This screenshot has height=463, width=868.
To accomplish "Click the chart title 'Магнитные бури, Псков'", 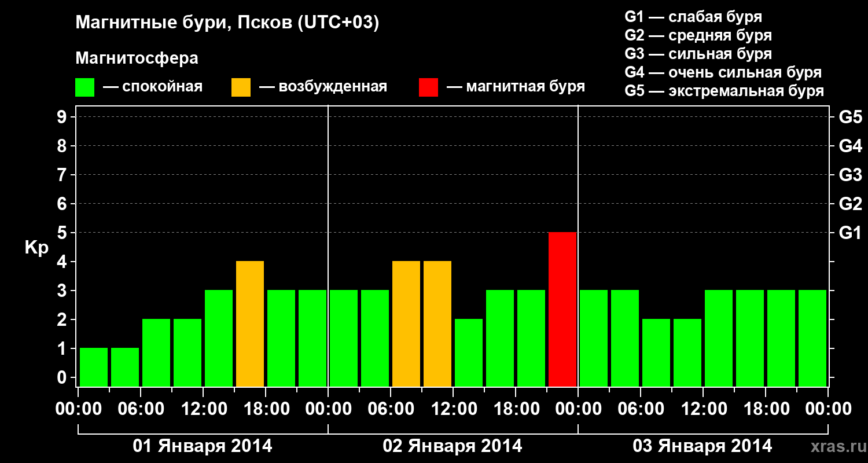I will (x=227, y=23).
